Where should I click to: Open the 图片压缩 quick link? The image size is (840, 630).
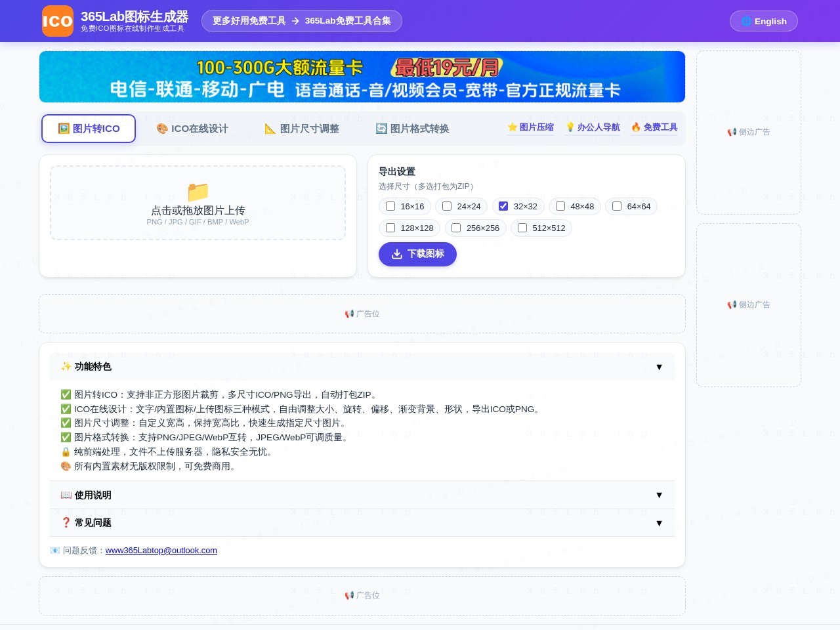tap(531, 127)
